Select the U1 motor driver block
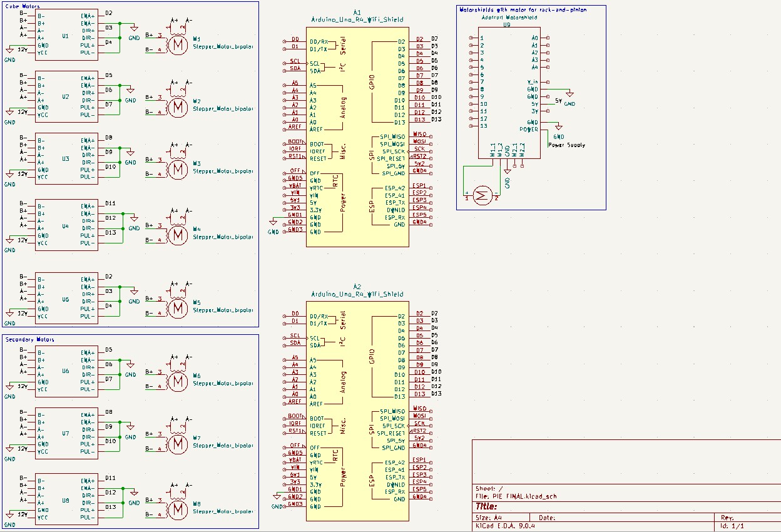The width and height of the screenshot is (781, 532). click(66, 36)
